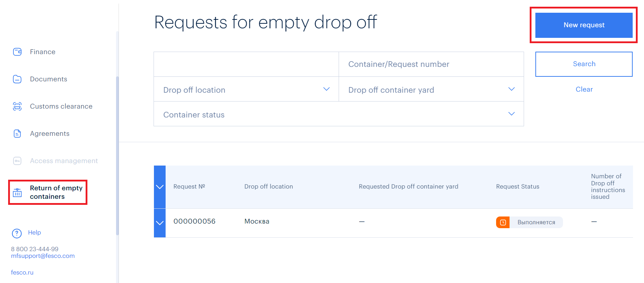Click the orange clock status icon

503,223
